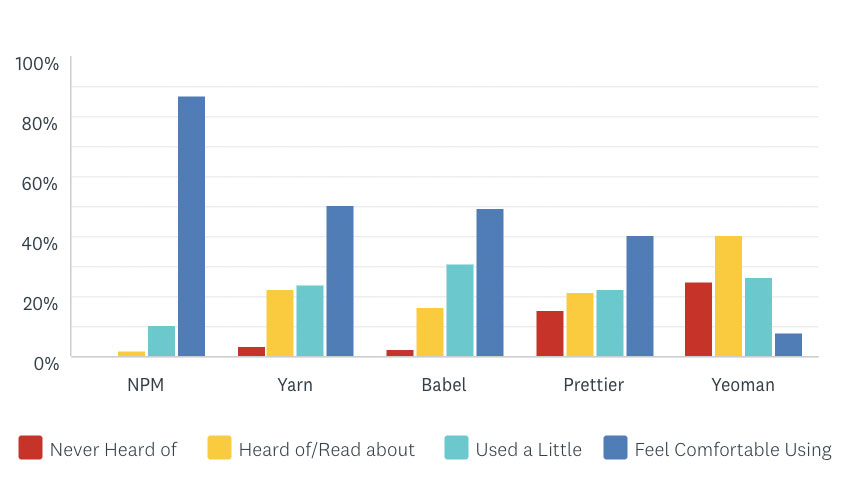This screenshot has width=850, height=500.
Task: Click the tall blue NPM bar
Action: pos(191,226)
